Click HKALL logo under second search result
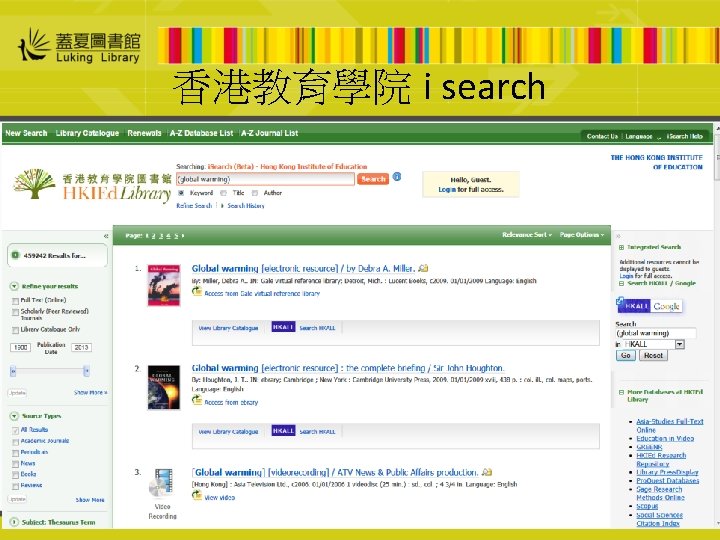The width and height of the screenshot is (720, 540). coord(283,431)
